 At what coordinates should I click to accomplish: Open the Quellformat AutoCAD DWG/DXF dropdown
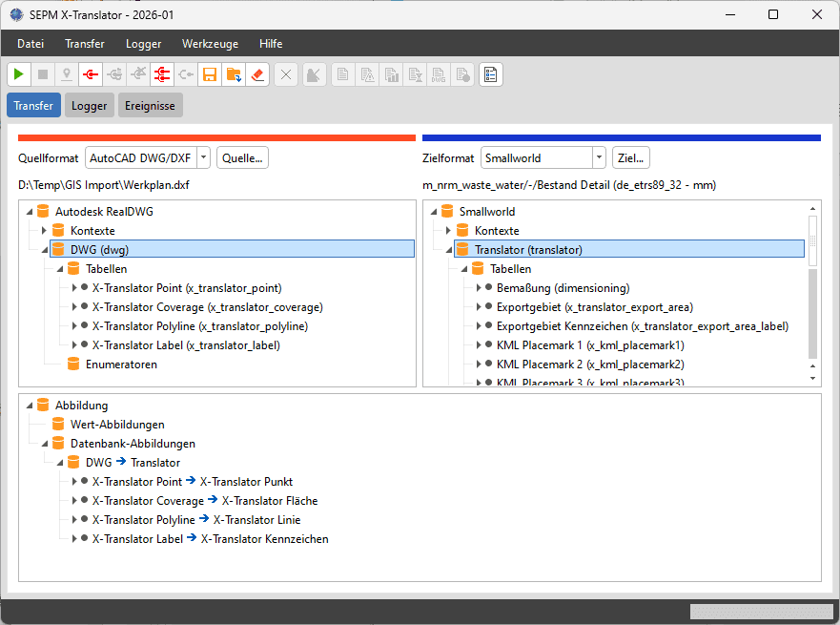204,157
